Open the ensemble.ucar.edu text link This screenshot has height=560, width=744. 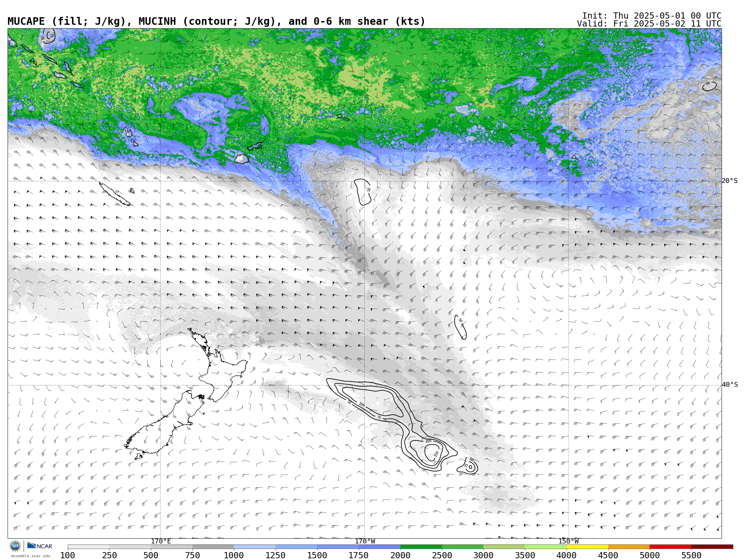[x=30, y=556]
